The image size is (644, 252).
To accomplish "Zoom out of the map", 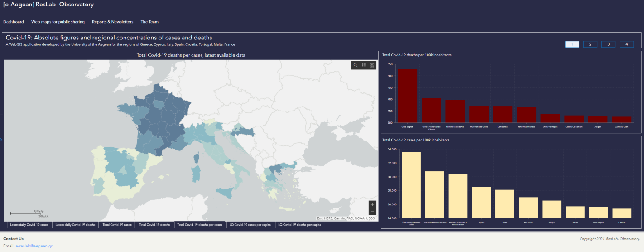I will pos(372,211).
